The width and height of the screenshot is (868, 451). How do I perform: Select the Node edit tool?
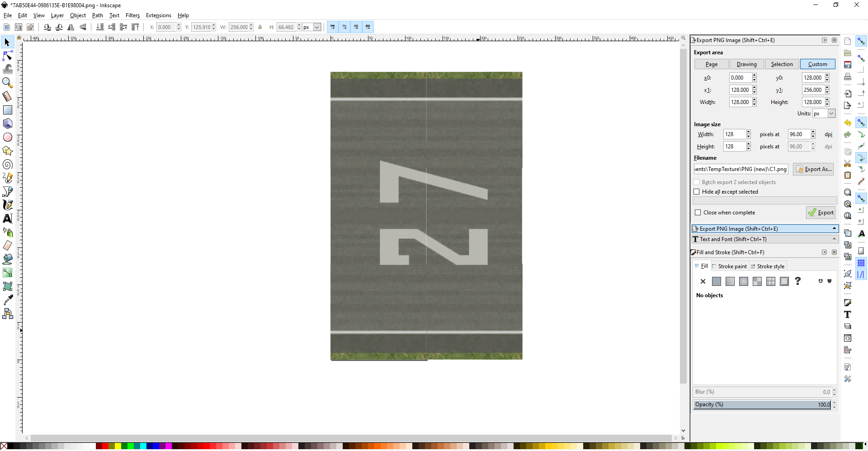pos(8,56)
